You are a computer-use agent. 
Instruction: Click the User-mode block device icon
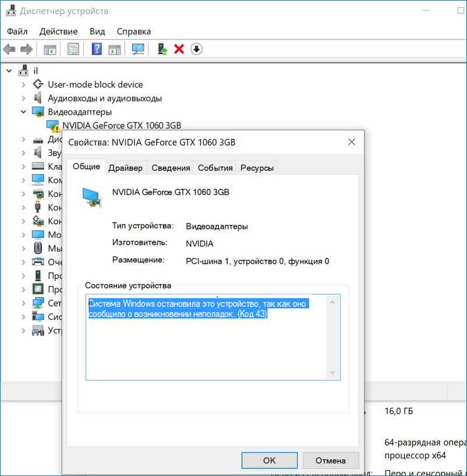(38, 84)
